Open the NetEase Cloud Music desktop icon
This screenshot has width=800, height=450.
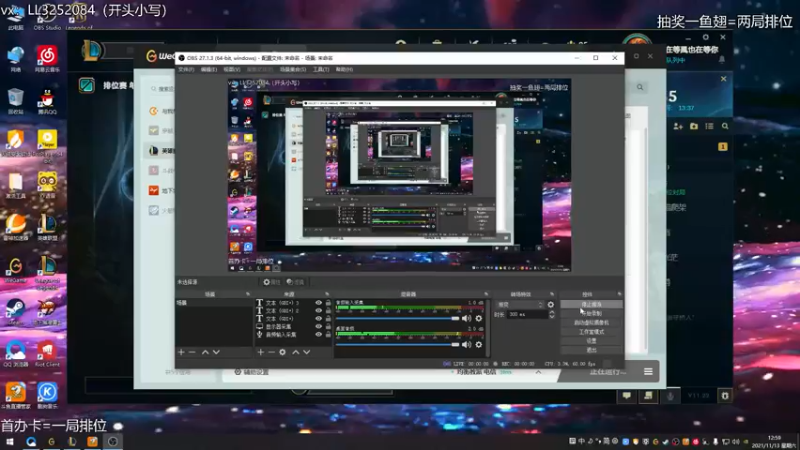(47, 59)
